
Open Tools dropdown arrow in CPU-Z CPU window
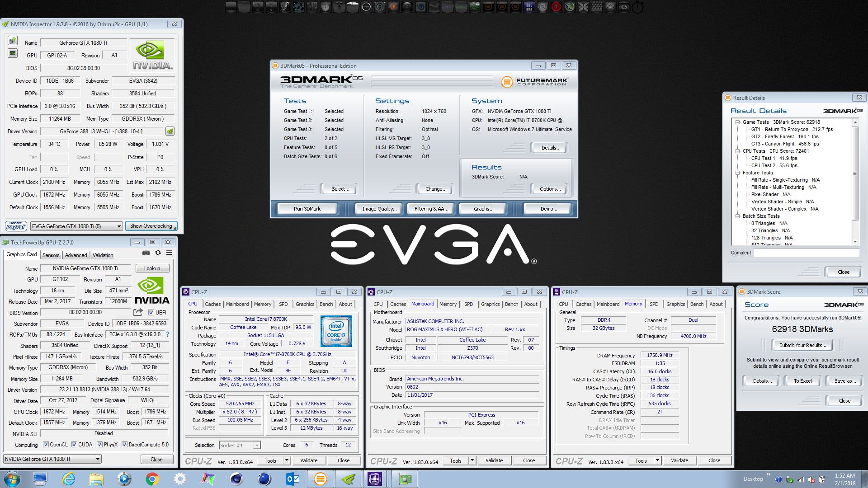287,460
